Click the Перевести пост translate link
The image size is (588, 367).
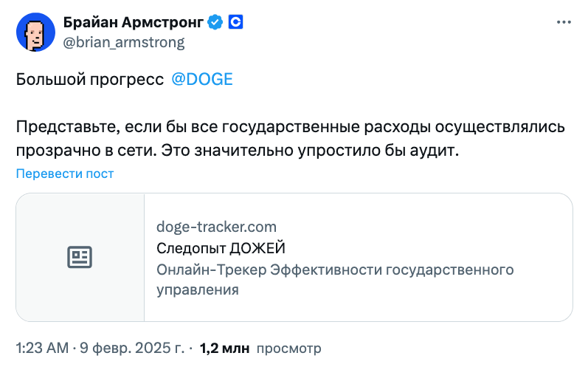click(x=65, y=174)
